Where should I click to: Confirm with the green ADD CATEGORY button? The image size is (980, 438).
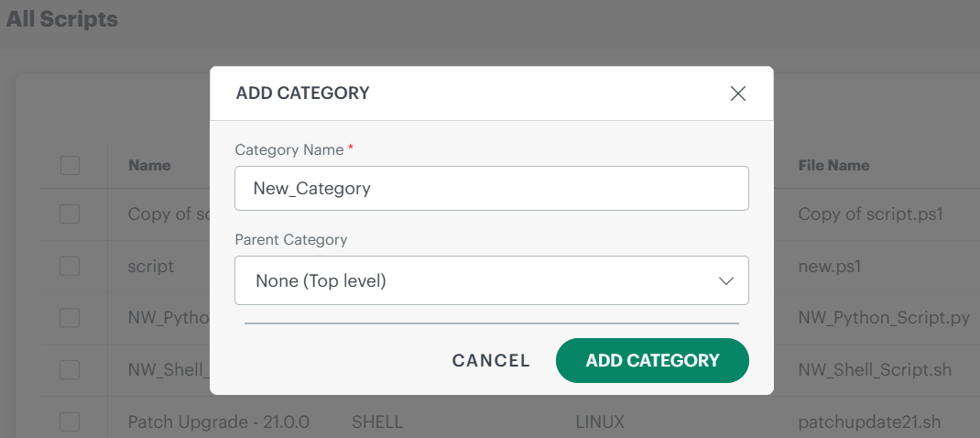[x=652, y=360]
